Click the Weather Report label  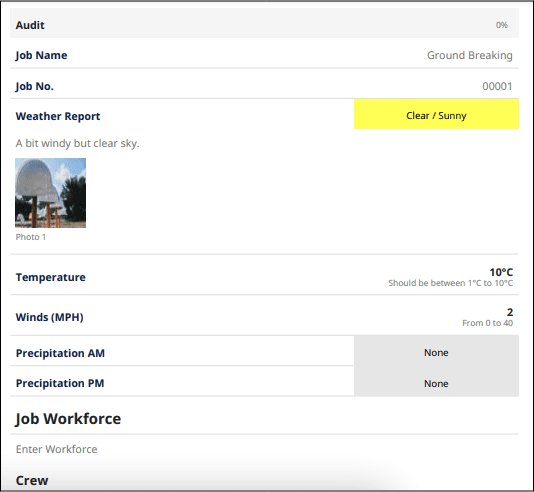tap(58, 116)
